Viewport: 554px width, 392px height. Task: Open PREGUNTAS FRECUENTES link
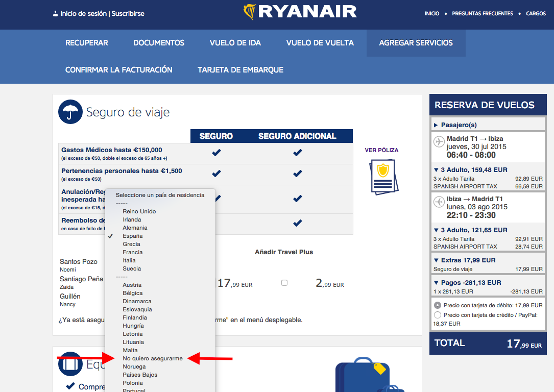(x=483, y=13)
